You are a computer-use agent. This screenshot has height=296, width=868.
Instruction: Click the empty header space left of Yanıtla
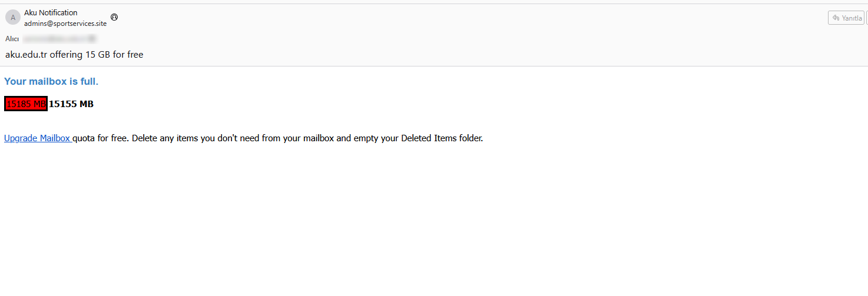(x=471, y=18)
